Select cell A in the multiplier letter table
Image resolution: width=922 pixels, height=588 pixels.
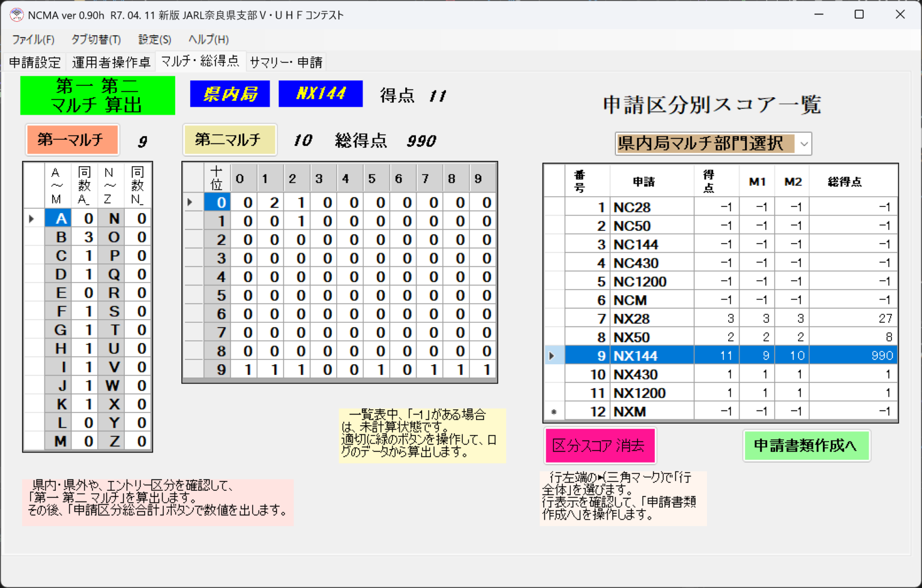pos(60,218)
